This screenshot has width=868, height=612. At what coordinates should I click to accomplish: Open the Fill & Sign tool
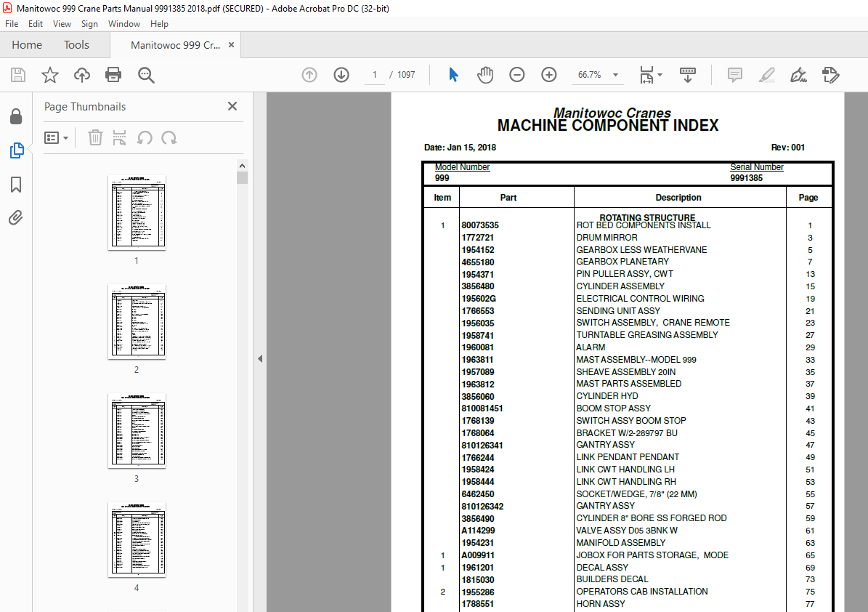pyautogui.click(x=798, y=75)
